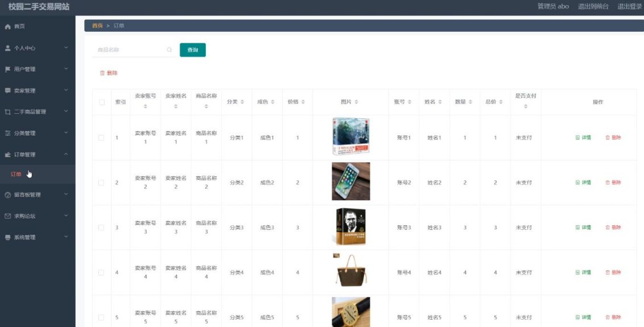The width and height of the screenshot is (644, 327).
Task: Delete row 3 via 删除
Action: 613,227
